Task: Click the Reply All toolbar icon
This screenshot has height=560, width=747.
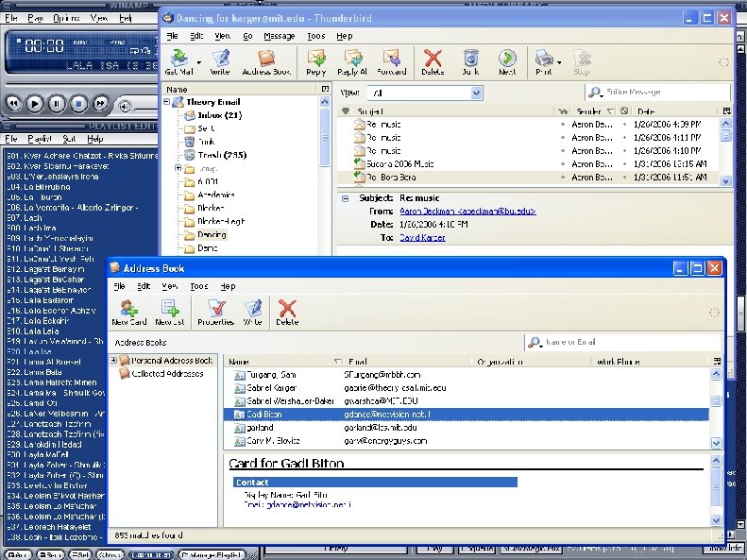Action: pyautogui.click(x=352, y=62)
